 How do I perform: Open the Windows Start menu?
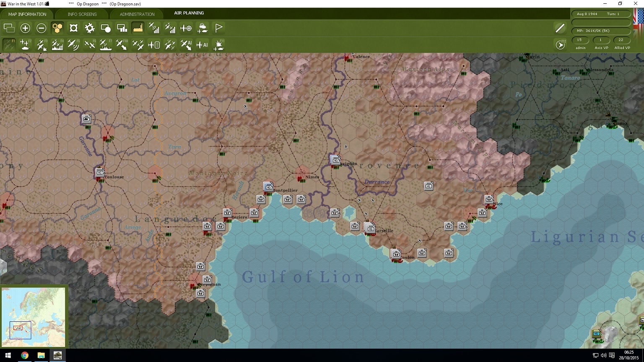click(8, 355)
